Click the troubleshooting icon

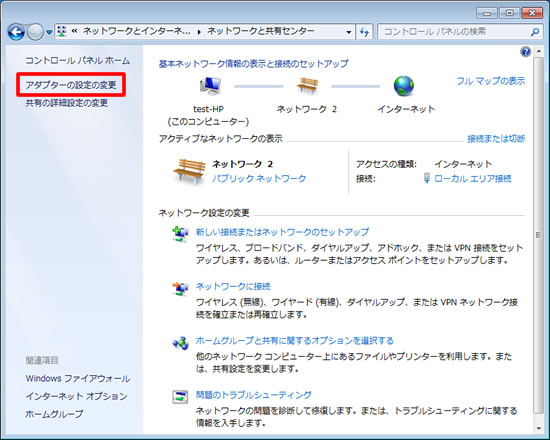180,397
